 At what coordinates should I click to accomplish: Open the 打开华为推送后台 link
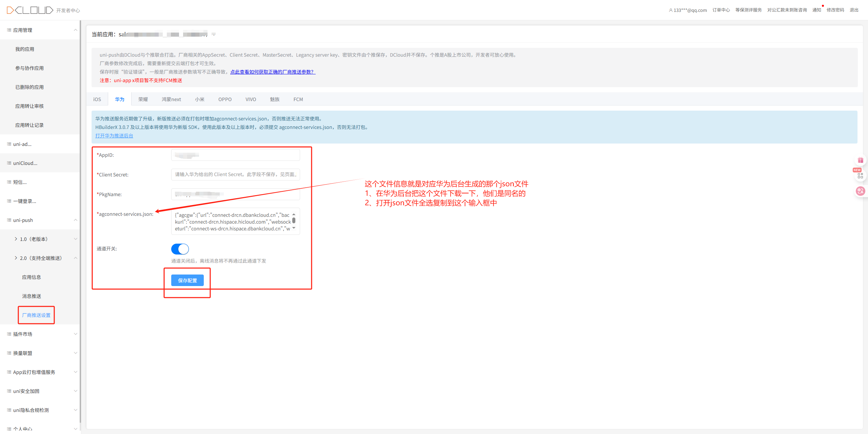click(114, 135)
